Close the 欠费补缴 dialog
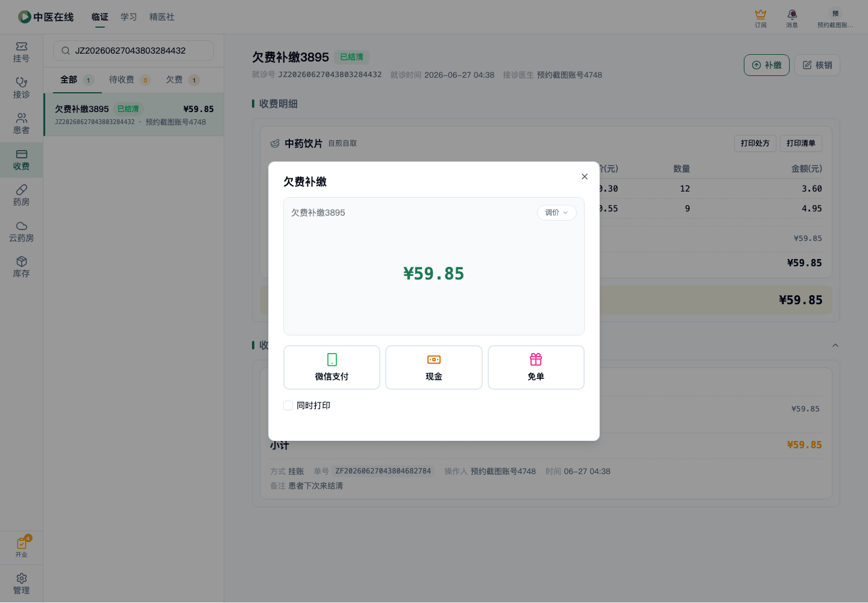 click(x=584, y=177)
